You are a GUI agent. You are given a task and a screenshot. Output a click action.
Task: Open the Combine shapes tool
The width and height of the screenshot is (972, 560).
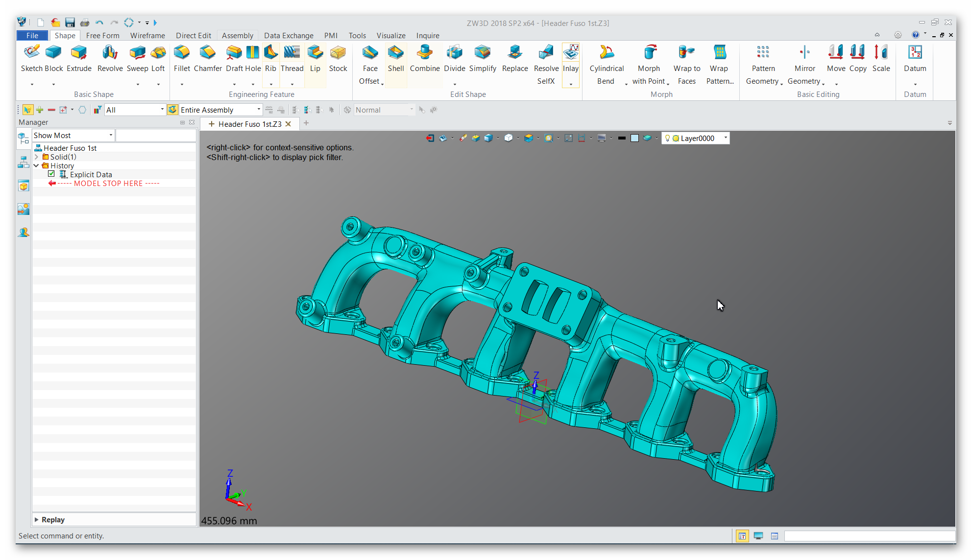click(x=425, y=59)
